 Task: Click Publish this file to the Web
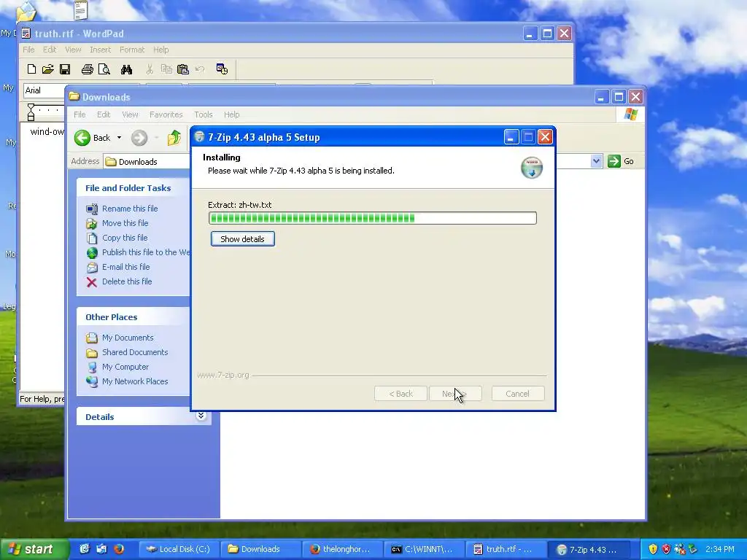point(146,252)
